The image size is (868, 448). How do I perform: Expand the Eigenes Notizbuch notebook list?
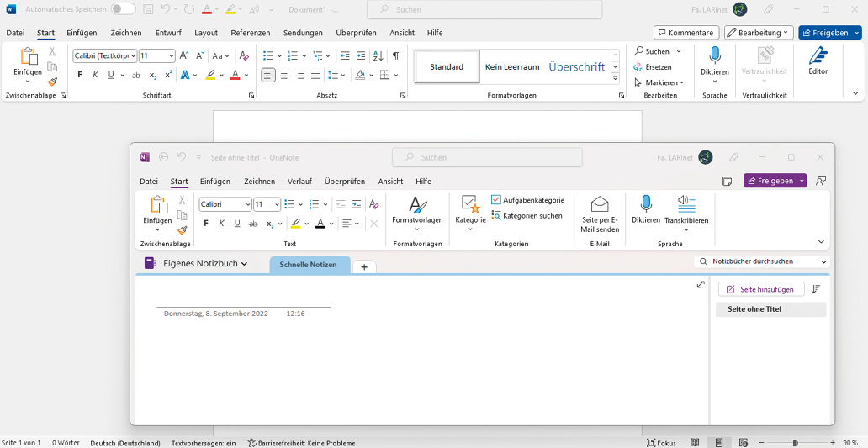[x=244, y=264]
